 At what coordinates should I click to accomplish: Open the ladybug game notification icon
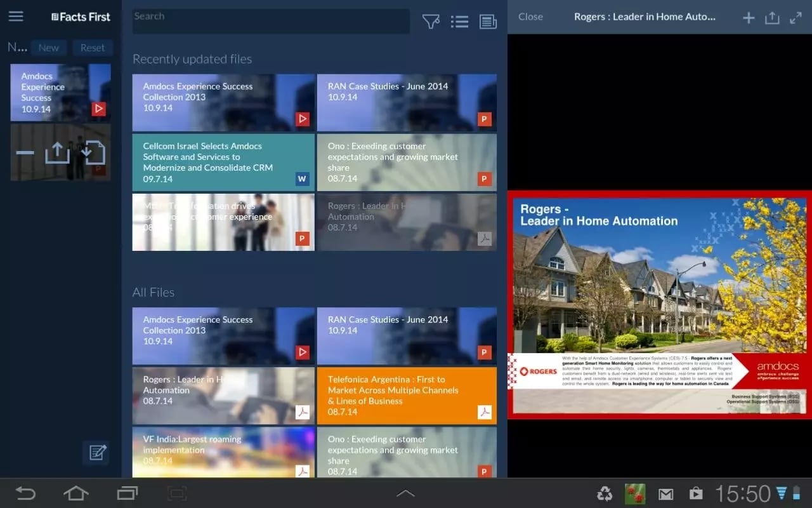(635, 493)
